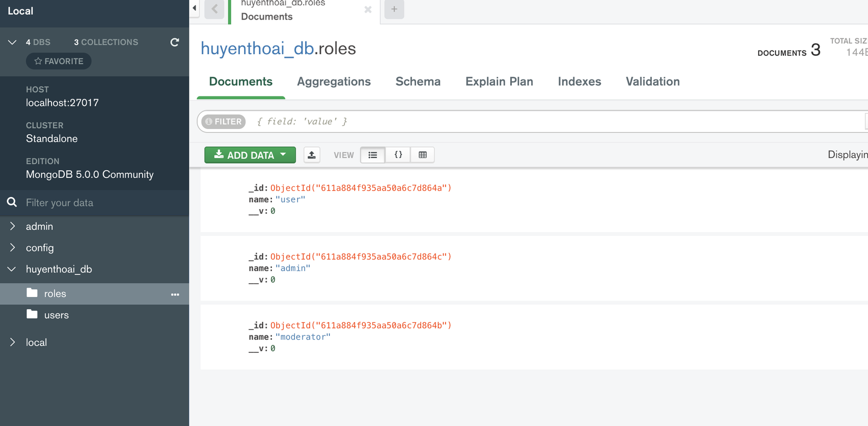Switch to the Aggregations tab
This screenshot has width=868, height=426.
tap(334, 82)
